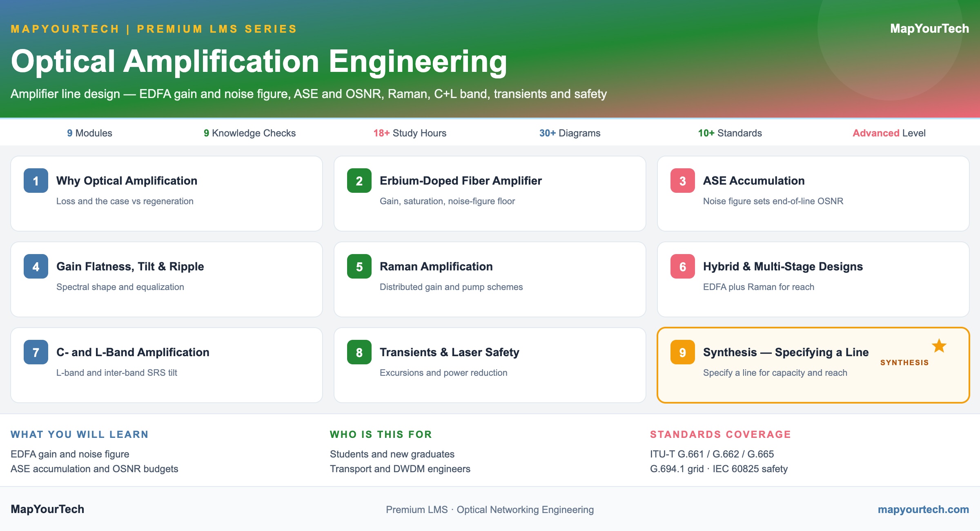
Task: Select the Advanced Level stat
Action: (889, 133)
